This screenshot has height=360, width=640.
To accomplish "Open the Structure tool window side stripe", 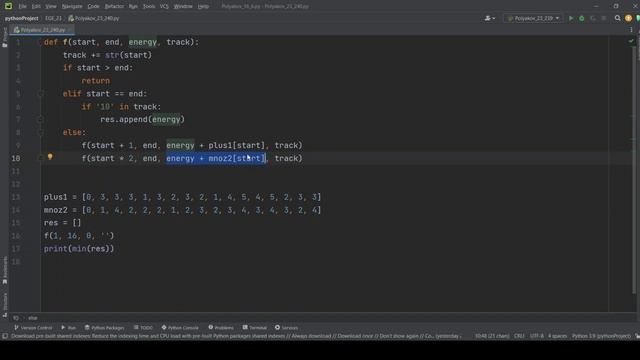I will [x=4, y=305].
